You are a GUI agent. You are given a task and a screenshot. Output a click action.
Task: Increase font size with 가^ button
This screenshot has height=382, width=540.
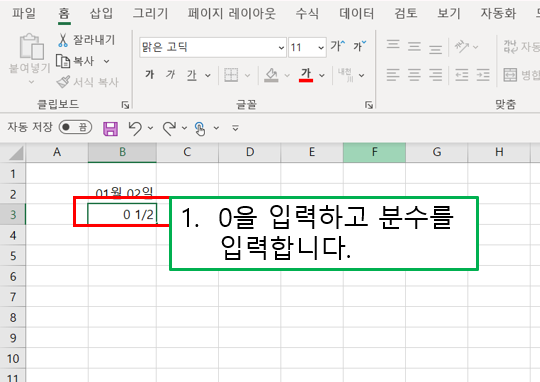(x=338, y=46)
